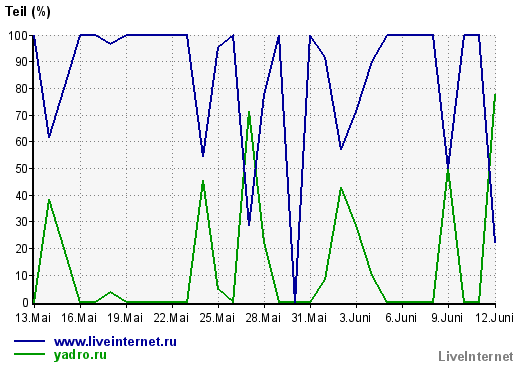Select the 3.Juni date label

[355, 318]
